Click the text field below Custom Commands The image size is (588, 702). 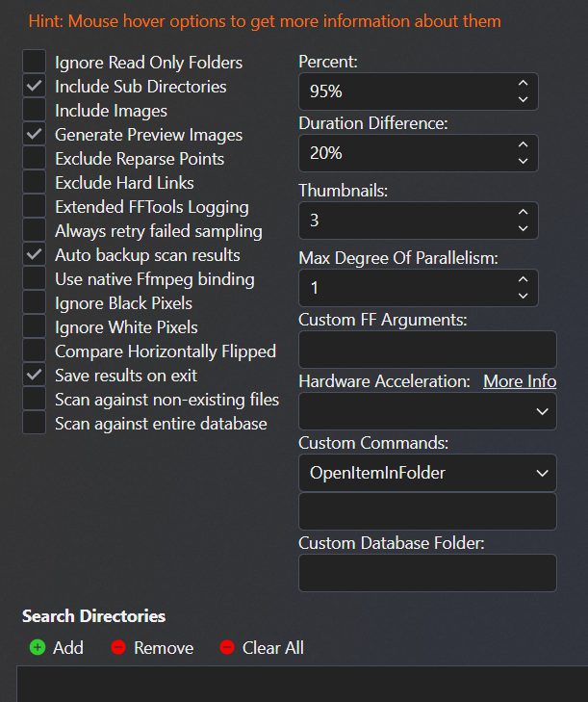[427, 511]
